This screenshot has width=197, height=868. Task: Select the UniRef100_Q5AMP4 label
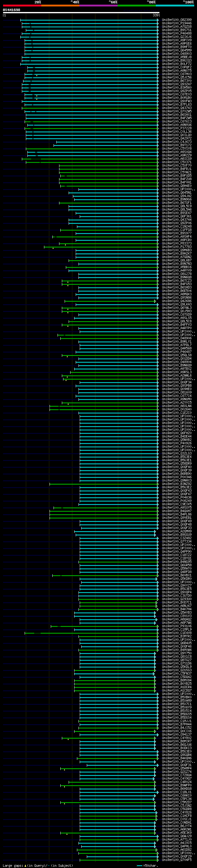click(x=177, y=768)
